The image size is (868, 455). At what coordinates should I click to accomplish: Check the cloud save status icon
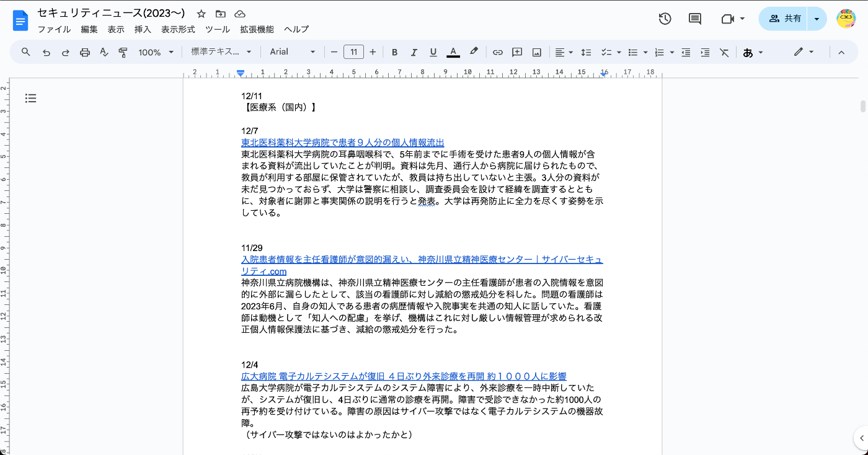(240, 14)
